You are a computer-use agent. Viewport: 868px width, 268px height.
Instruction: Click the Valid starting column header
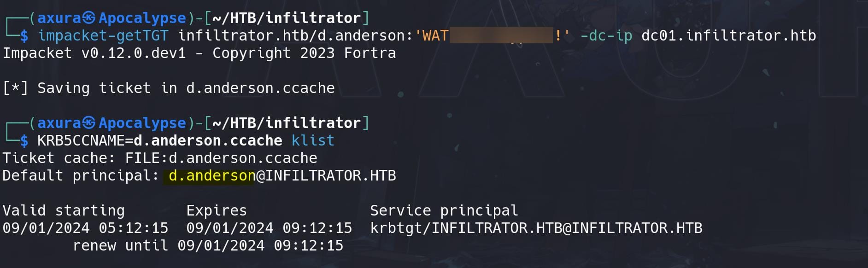[64, 210]
